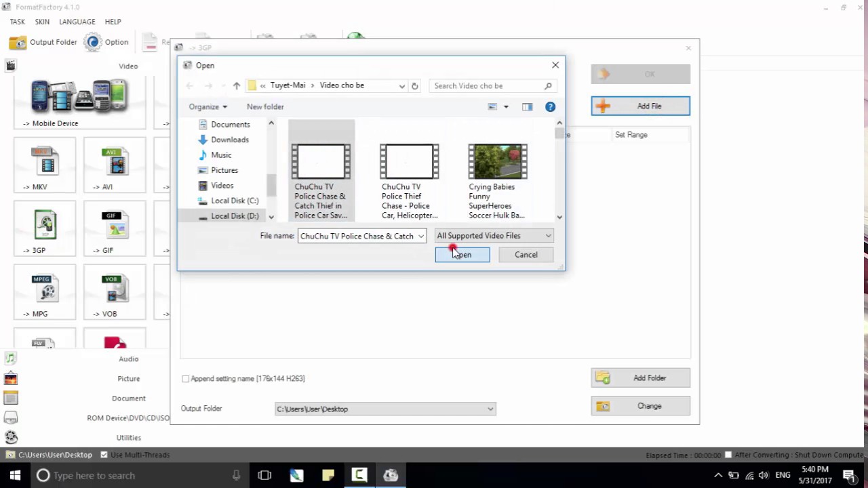This screenshot has width=868, height=488.
Task: Open the Organize dropdown menu
Action: tap(208, 106)
